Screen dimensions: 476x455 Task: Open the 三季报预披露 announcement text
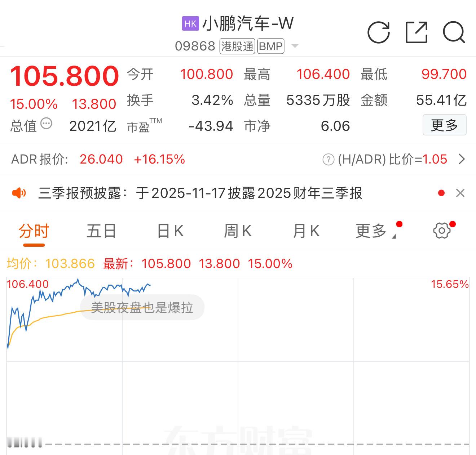[x=200, y=193]
